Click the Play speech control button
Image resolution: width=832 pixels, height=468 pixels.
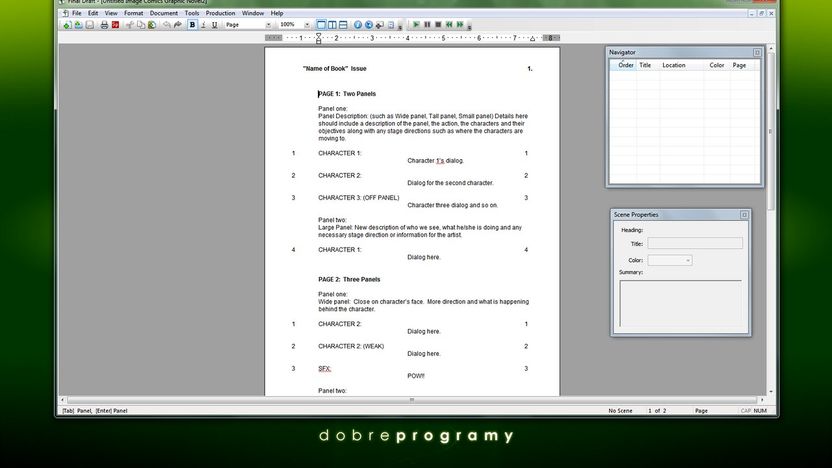click(x=416, y=24)
